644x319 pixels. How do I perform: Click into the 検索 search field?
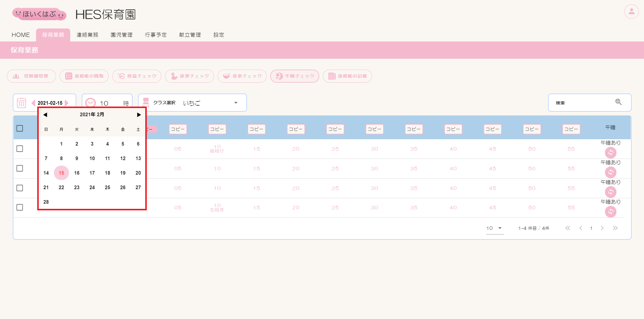coord(583,103)
